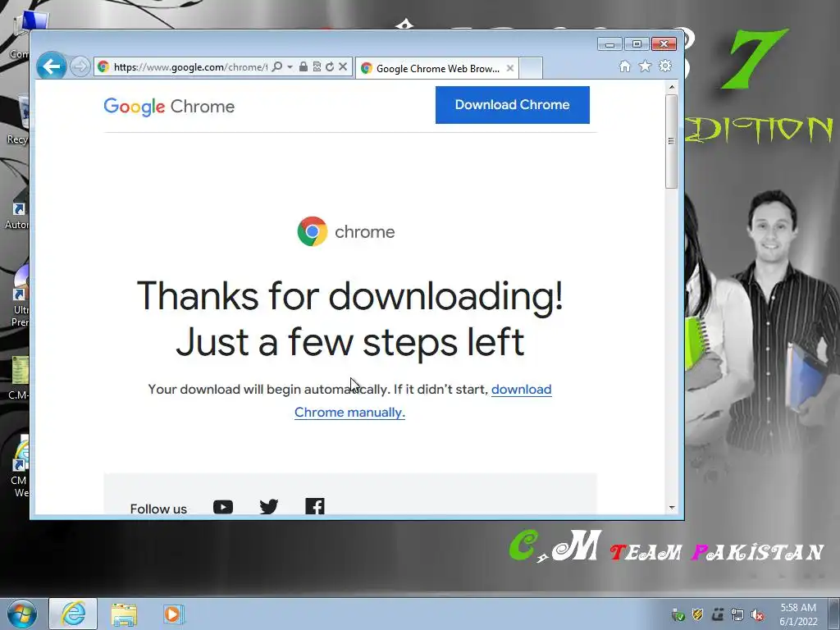Screen dimensions: 840x630
Task: Click the IE forward arrow button
Action: 80,67
